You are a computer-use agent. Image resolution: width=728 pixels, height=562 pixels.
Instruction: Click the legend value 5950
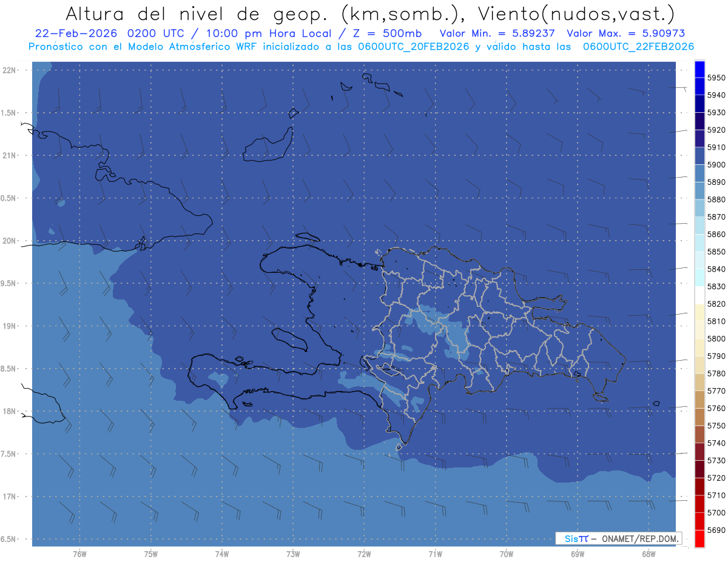tap(716, 78)
